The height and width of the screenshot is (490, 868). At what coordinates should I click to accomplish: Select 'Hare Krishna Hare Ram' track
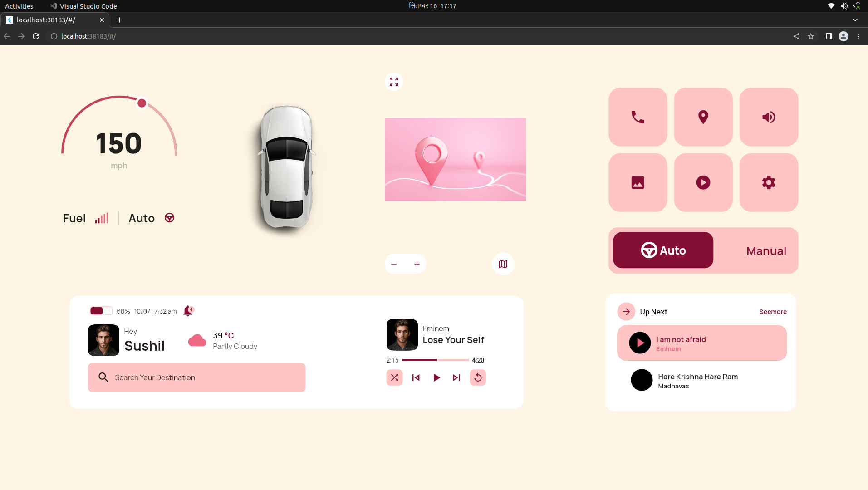(701, 381)
